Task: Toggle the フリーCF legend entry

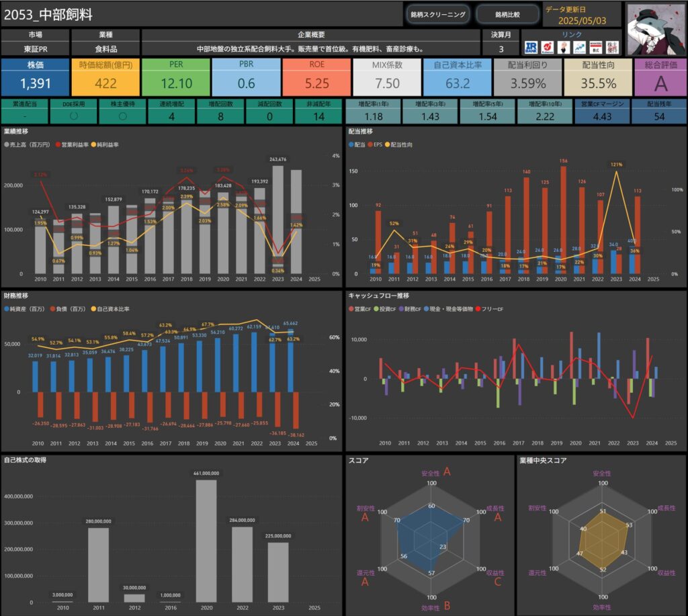Action: (x=490, y=309)
